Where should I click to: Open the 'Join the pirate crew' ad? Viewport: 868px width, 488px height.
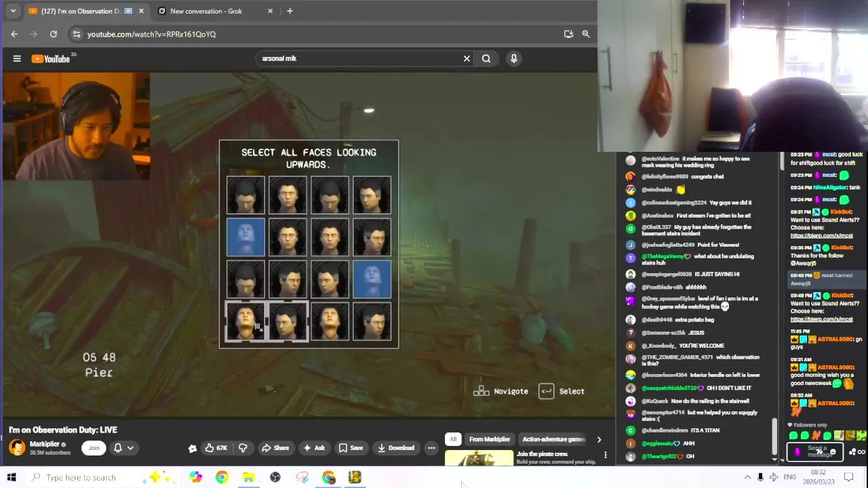542,454
